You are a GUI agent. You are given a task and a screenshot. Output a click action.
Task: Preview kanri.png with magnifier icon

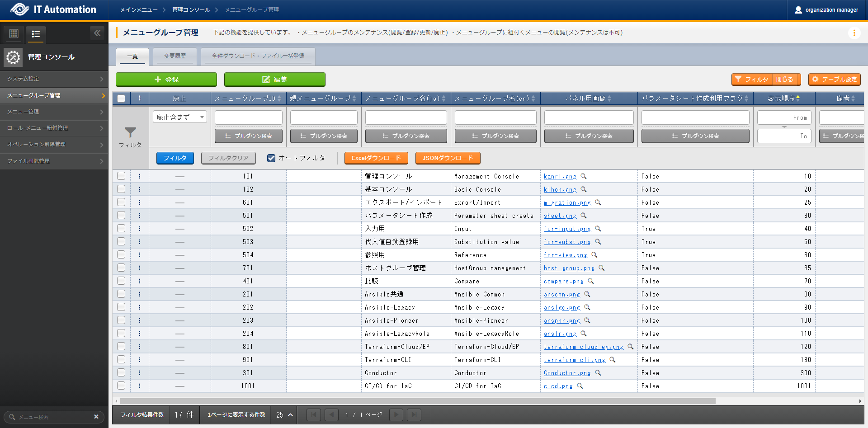[584, 176]
